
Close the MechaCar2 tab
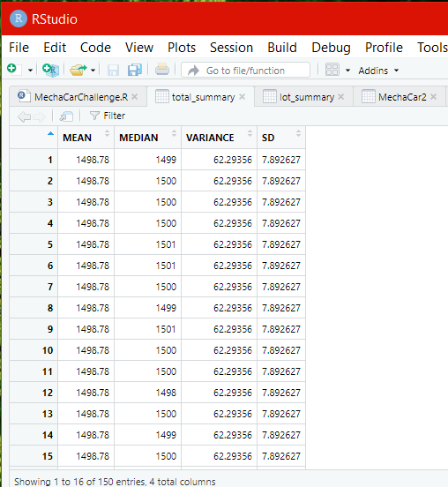433,97
